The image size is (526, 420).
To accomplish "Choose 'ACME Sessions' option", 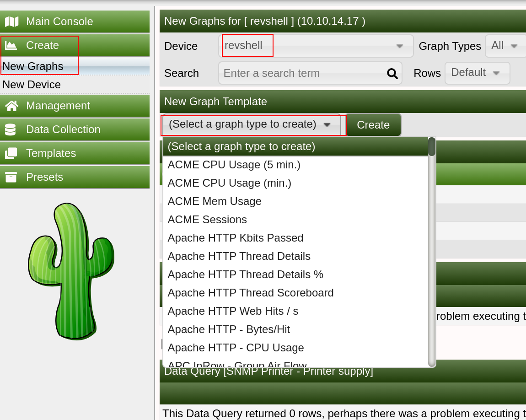I will (295, 220).
